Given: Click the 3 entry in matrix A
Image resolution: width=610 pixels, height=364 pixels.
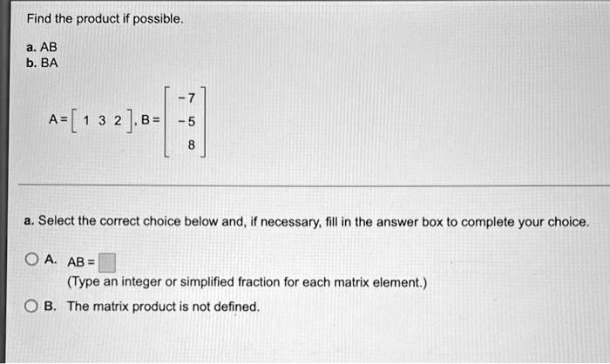Looking at the screenshot, I should pyautogui.click(x=102, y=120).
